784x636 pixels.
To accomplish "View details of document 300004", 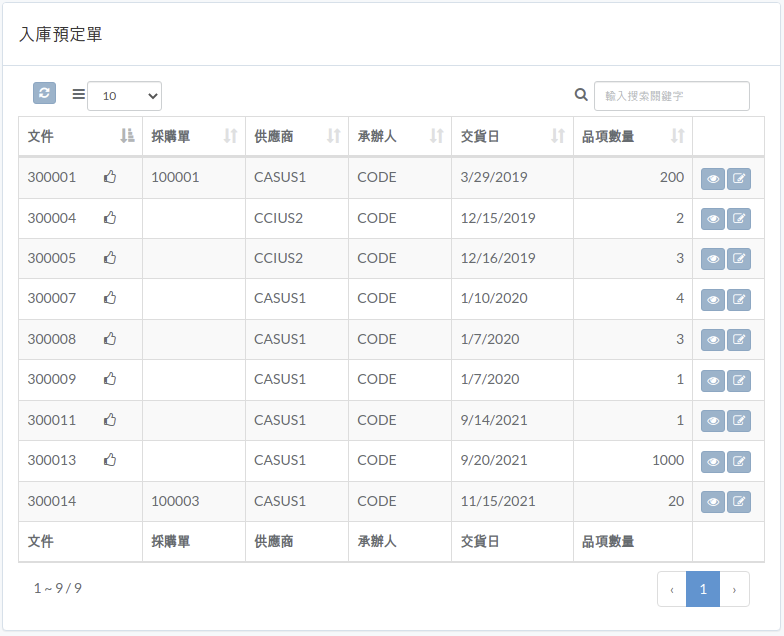I will (x=713, y=219).
